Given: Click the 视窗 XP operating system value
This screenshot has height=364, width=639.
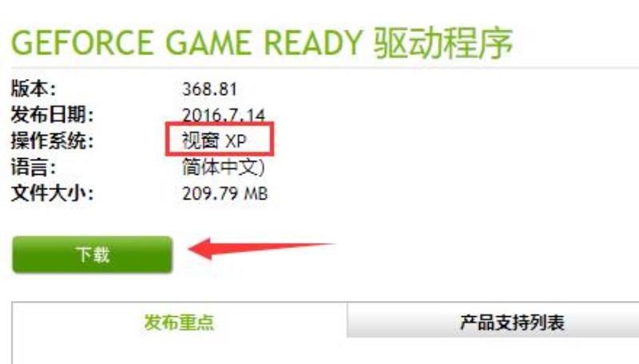Looking at the screenshot, I should 214,140.
